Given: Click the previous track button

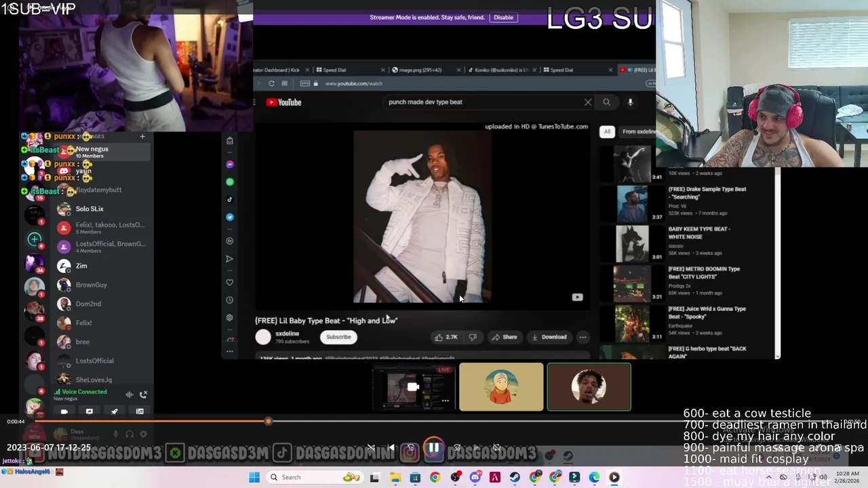Looking at the screenshot, I should tap(391, 448).
